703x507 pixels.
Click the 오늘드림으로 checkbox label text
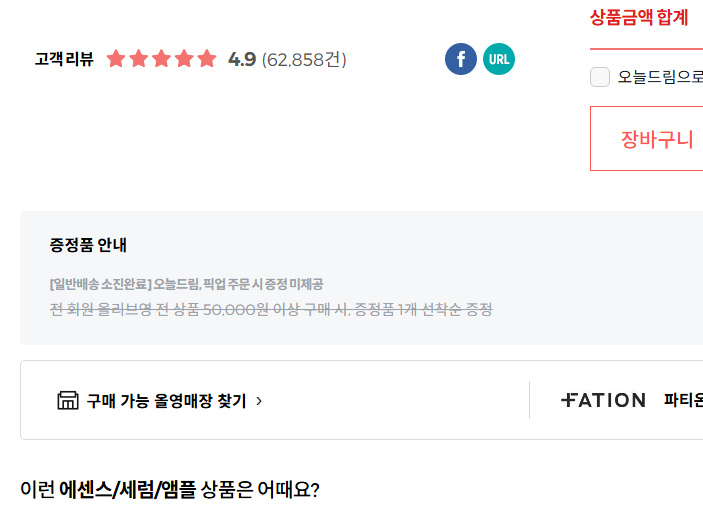tap(660, 77)
